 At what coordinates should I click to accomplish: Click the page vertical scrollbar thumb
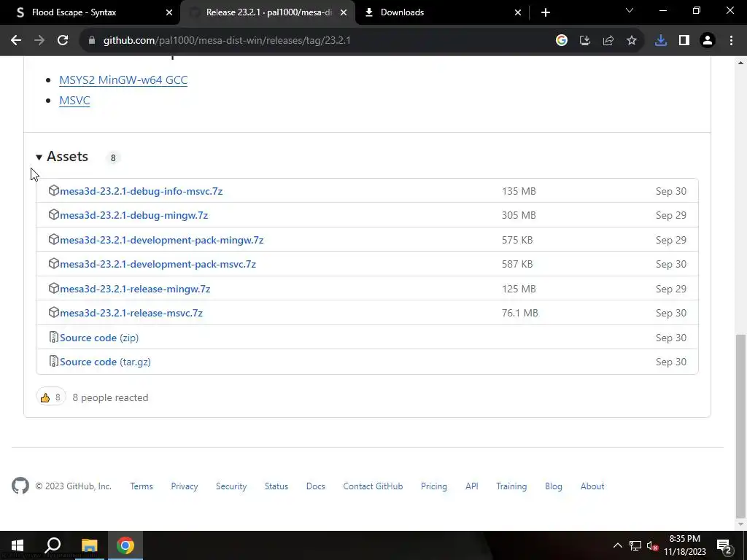pyautogui.click(x=740, y=426)
